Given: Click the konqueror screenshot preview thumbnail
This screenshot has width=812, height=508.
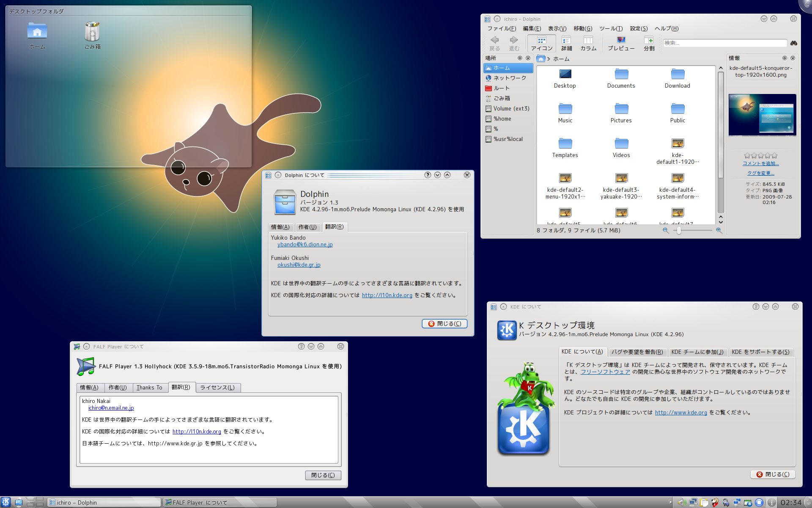Looking at the screenshot, I should coord(762,115).
